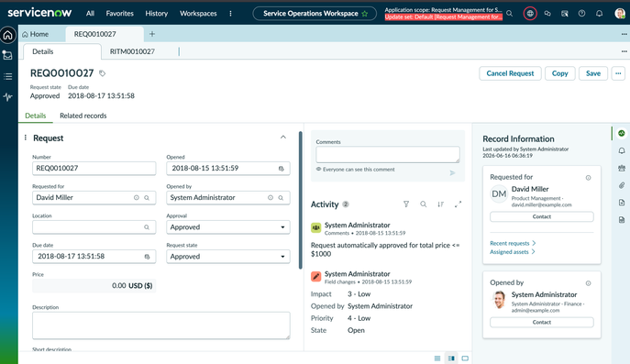Click into the Comments input box
Screen dimensions: 630x364
388,155
